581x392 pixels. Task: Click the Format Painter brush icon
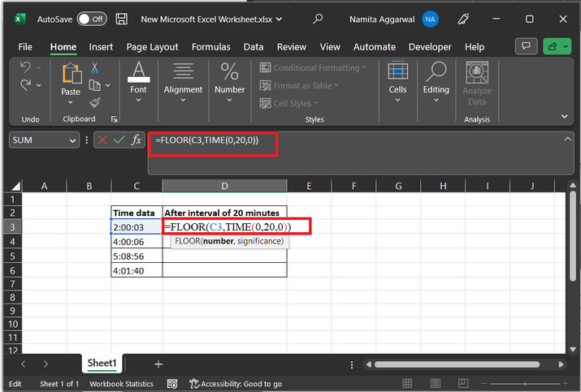(x=95, y=102)
